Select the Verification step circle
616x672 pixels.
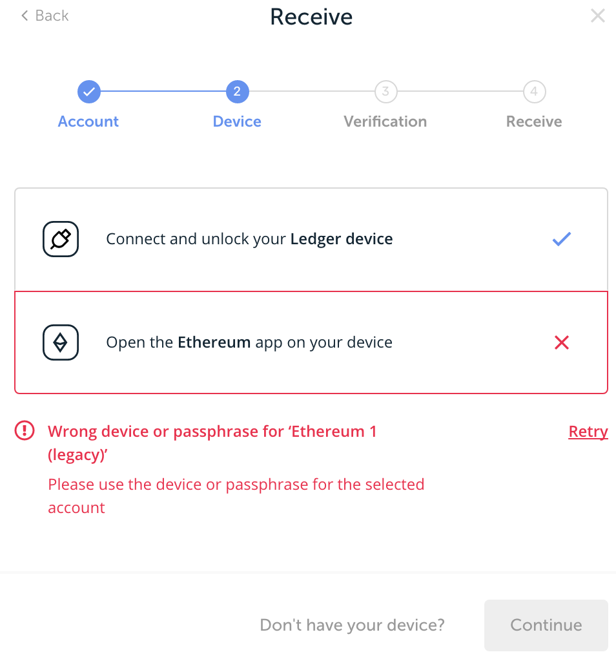pos(385,91)
